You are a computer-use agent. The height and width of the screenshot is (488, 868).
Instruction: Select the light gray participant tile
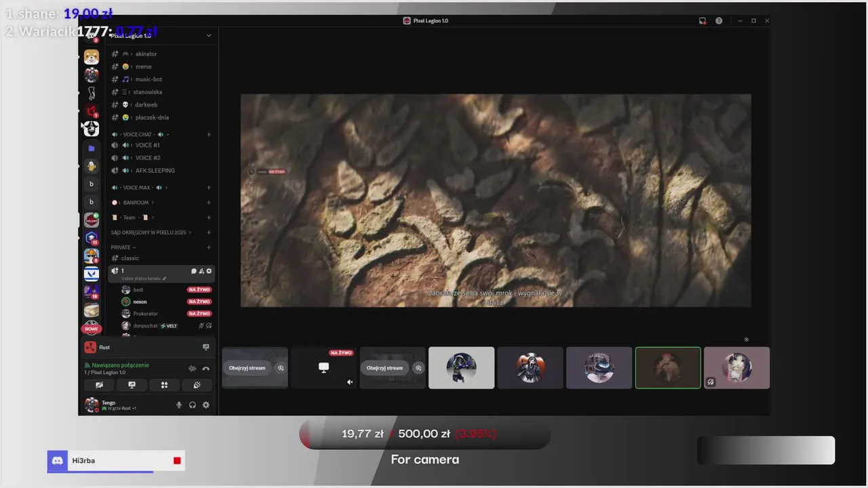pos(461,368)
